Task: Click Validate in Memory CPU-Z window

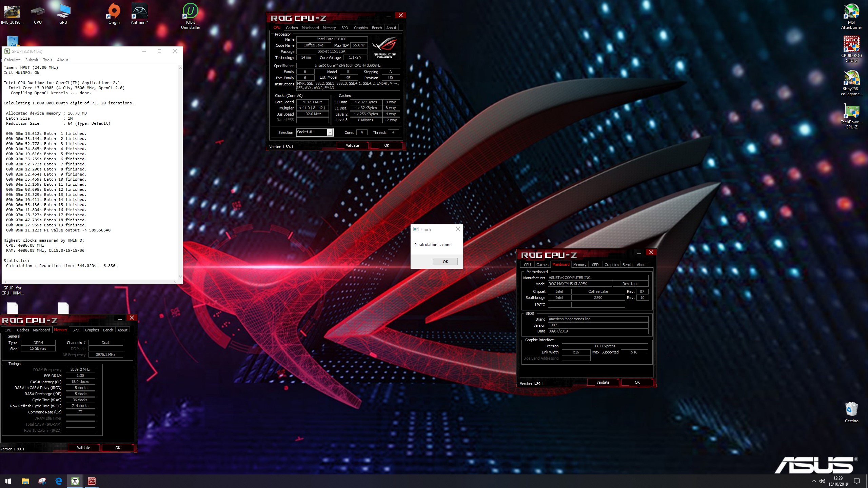Action: (x=83, y=448)
